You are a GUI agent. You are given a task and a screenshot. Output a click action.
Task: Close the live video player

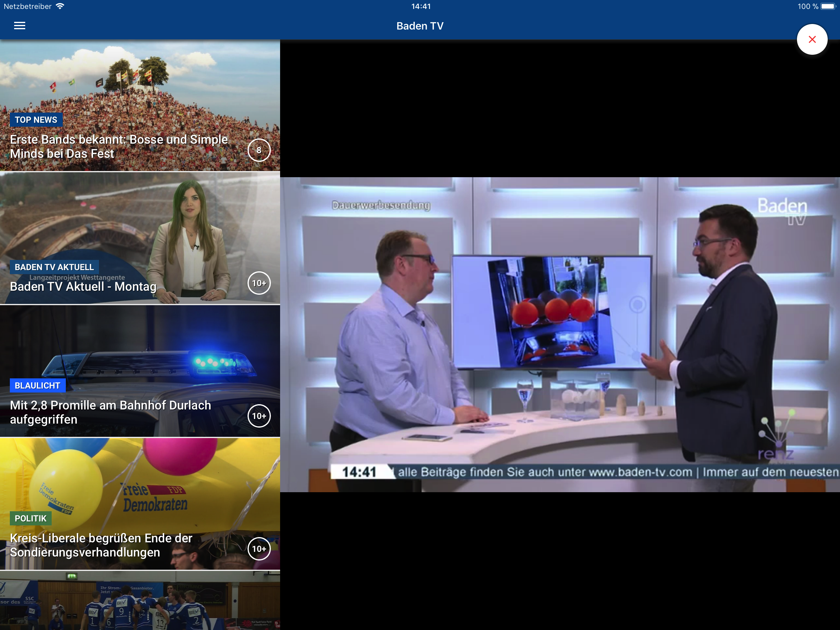tap(811, 39)
